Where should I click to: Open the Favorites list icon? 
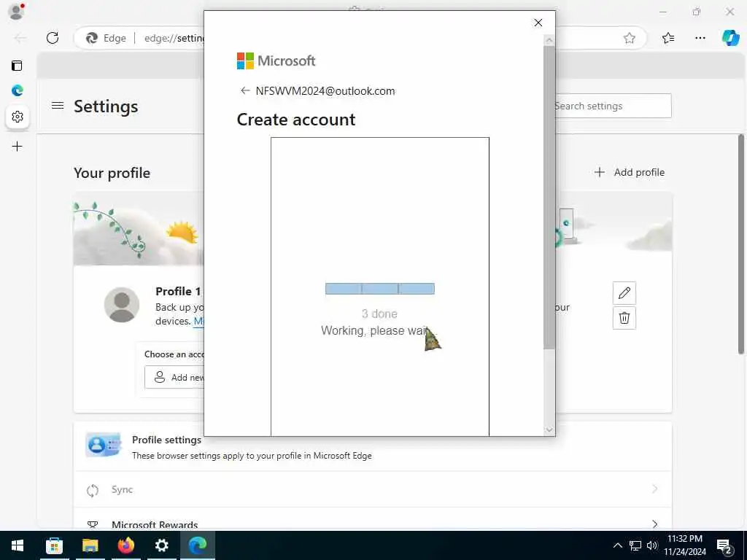tap(668, 38)
